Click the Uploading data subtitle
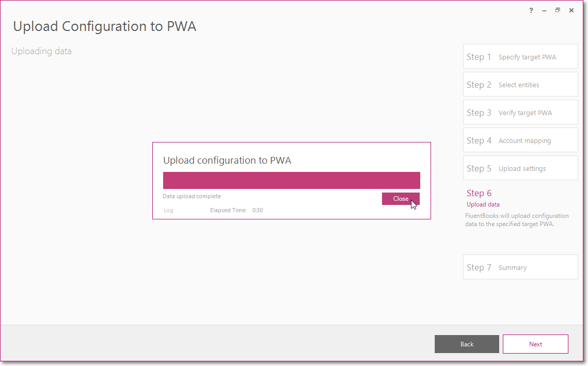Image resolution: width=588 pixels, height=366 pixels. (x=41, y=51)
